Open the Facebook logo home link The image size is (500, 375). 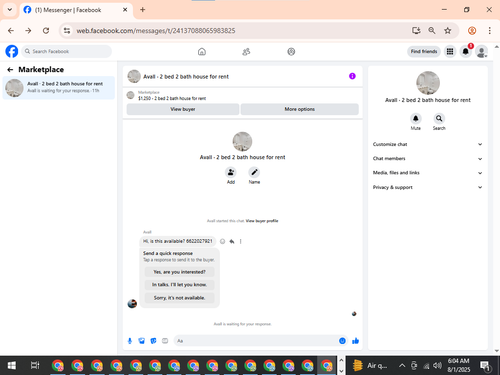[x=12, y=51]
